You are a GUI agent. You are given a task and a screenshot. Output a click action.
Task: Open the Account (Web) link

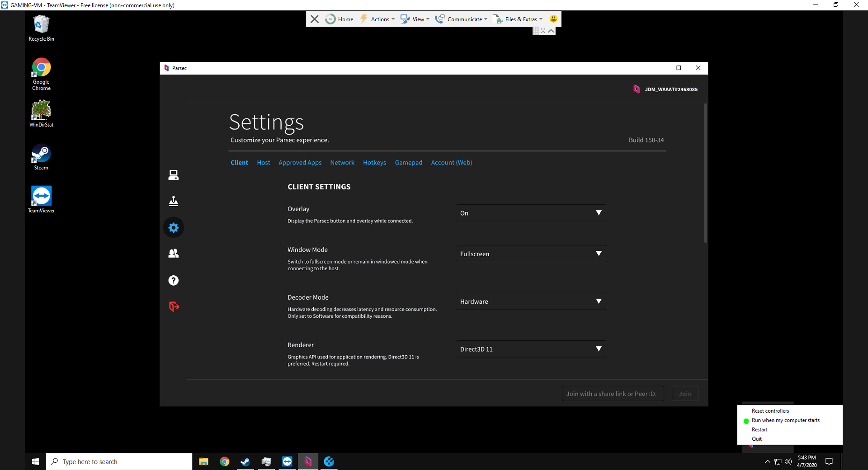pyautogui.click(x=451, y=162)
